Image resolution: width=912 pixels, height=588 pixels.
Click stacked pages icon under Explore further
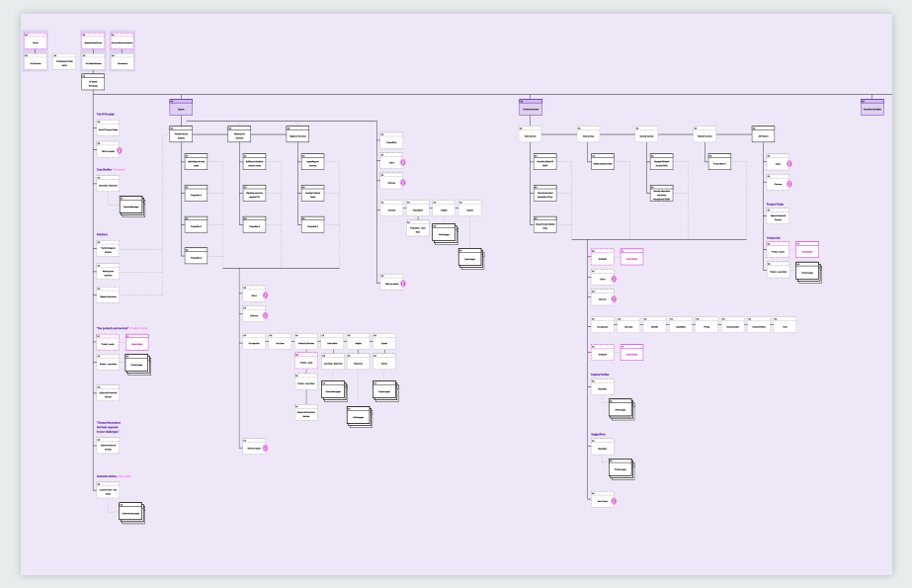[621, 409]
